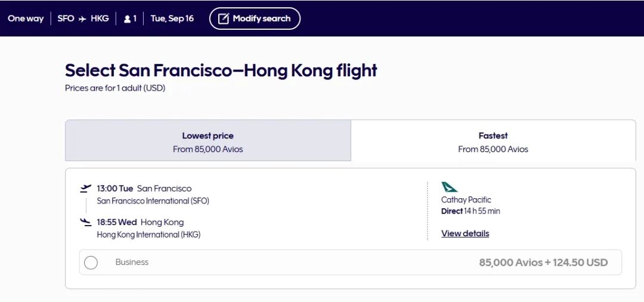Switch to the Fastest tab
This screenshot has height=302, width=644.
[493, 141]
